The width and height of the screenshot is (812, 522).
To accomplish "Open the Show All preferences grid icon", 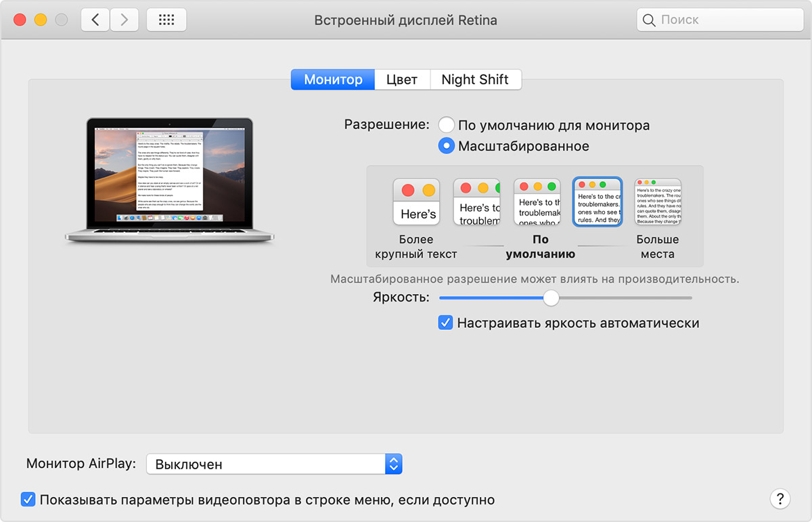I will point(166,20).
